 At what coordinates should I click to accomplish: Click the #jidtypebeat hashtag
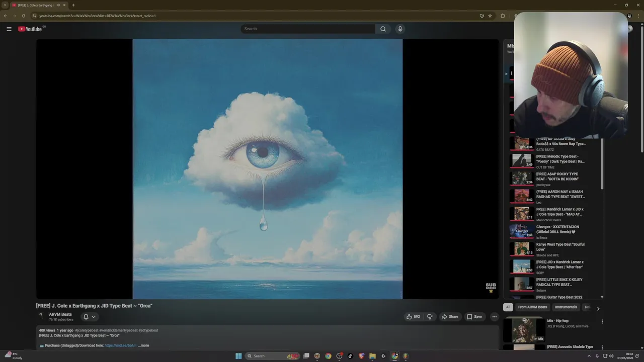(x=148, y=330)
